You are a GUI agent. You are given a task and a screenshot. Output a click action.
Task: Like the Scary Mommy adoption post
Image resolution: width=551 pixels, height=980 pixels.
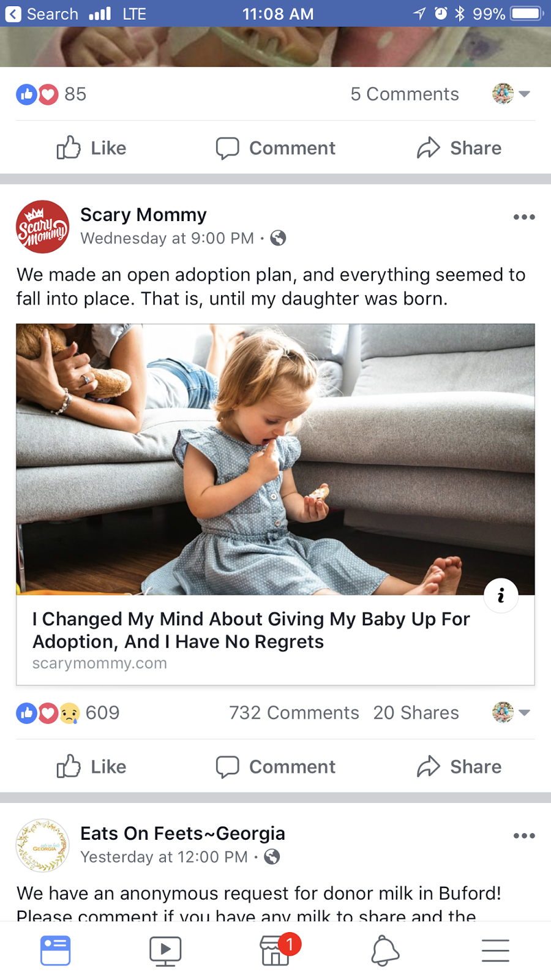tap(92, 767)
